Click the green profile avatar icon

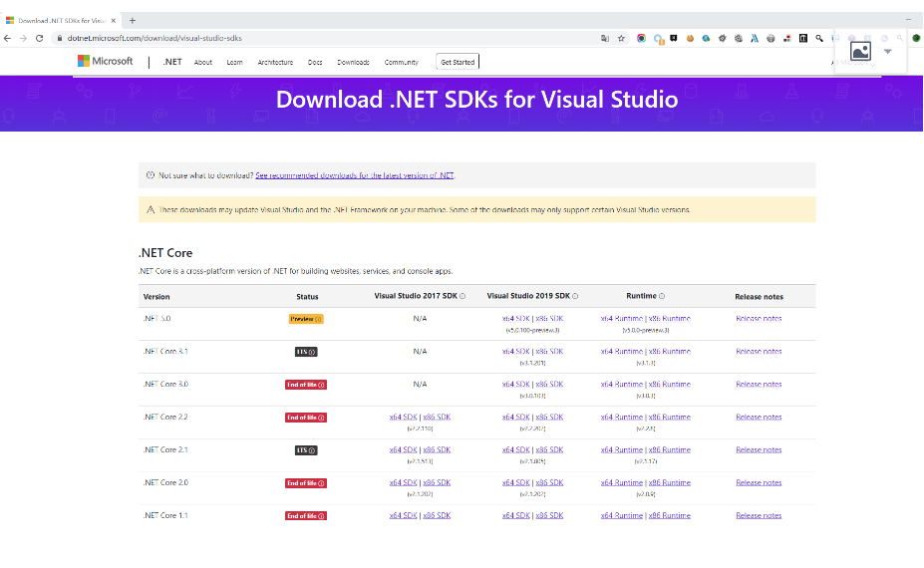pos(916,38)
